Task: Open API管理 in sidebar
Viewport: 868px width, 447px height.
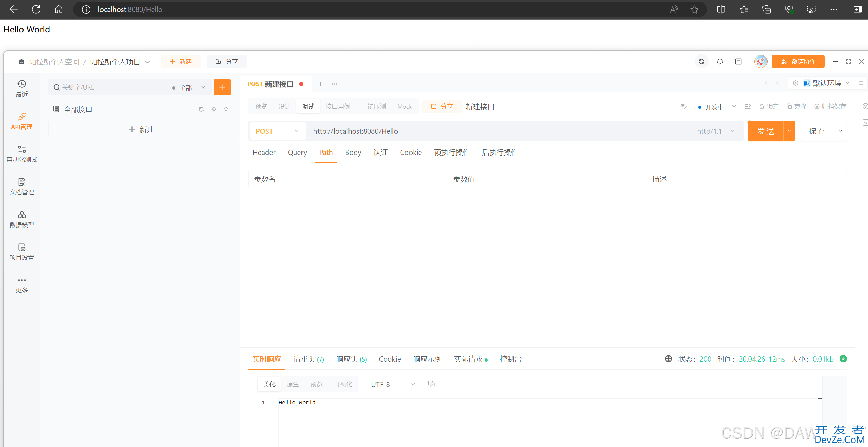Action: pos(22,122)
